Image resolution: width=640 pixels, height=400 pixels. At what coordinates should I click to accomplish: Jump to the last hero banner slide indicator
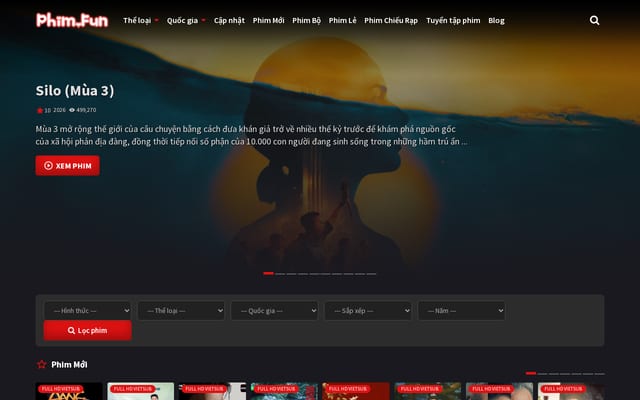[x=371, y=273]
